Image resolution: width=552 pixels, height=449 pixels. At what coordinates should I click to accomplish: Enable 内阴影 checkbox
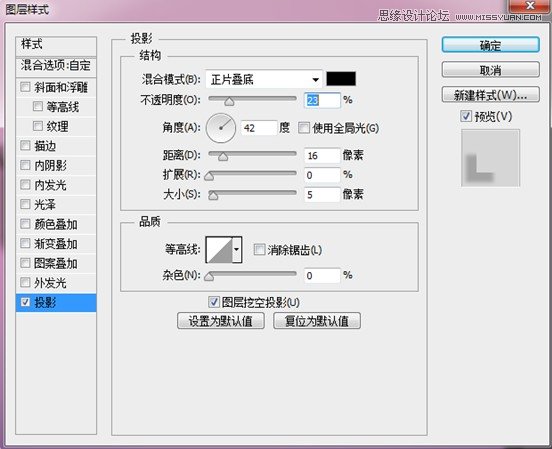point(25,165)
